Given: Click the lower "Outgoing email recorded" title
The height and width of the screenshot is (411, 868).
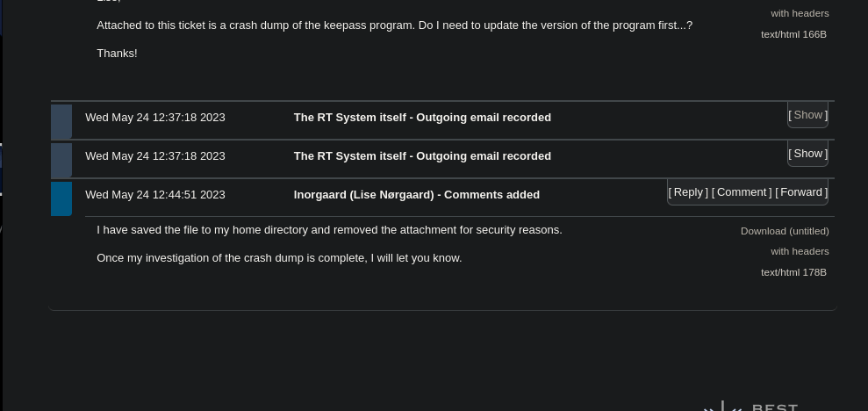Looking at the screenshot, I should (422, 156).
